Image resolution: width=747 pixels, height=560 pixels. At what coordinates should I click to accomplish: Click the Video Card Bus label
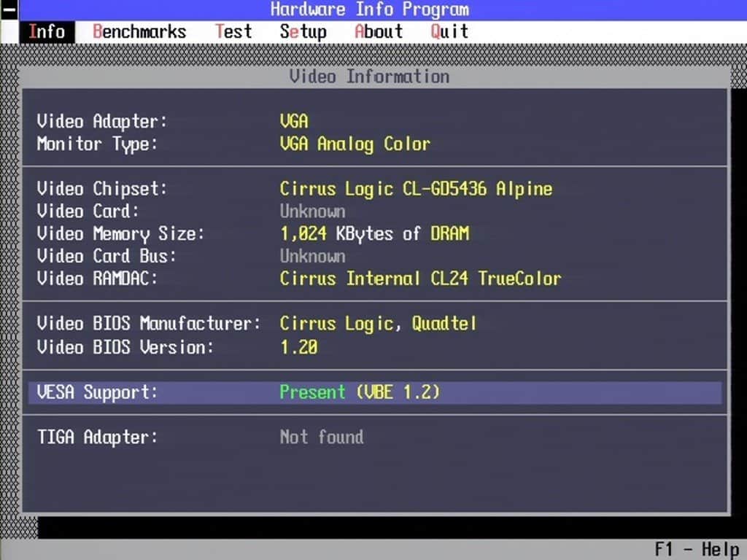point(107,256)
